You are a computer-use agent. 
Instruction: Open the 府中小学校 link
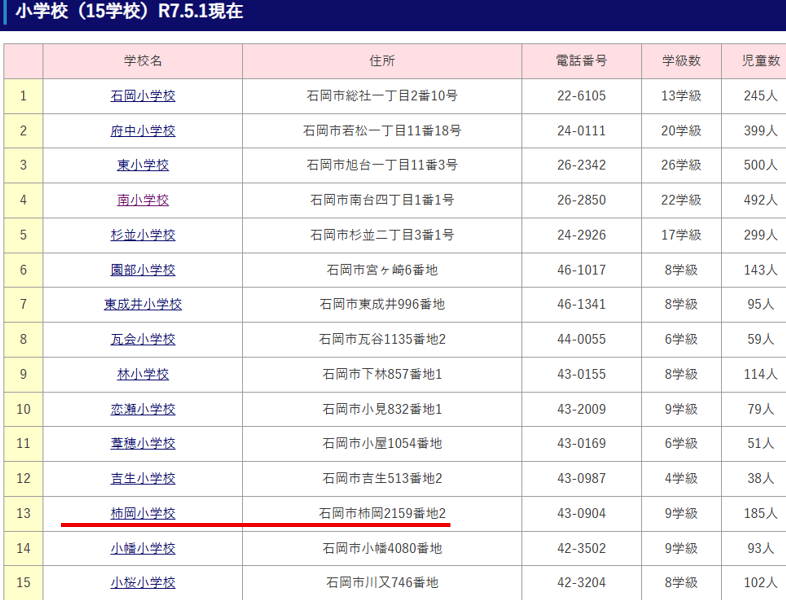click(143, 131)
